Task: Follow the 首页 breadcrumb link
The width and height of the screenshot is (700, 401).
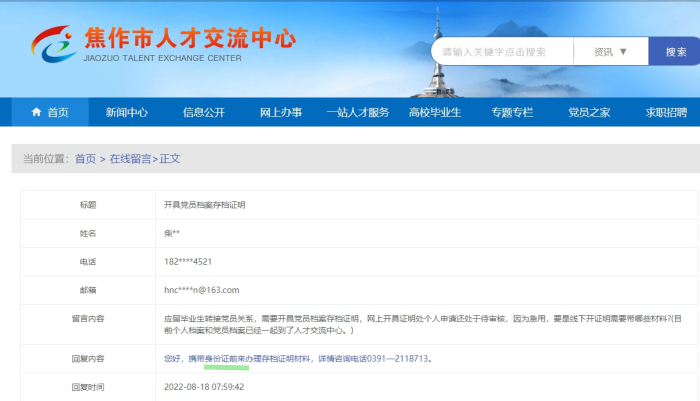Action: pyautogui.click(x=86, y=159)
